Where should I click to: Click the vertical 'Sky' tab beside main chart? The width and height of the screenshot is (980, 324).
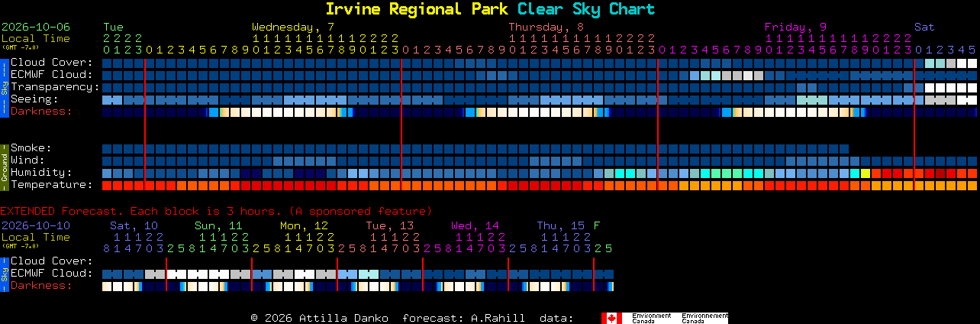5,87
